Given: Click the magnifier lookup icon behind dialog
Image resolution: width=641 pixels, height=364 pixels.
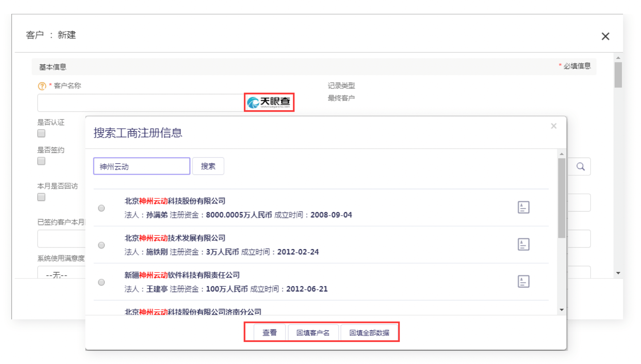Looking at the screenshot, I should click(x=581, y=167).
